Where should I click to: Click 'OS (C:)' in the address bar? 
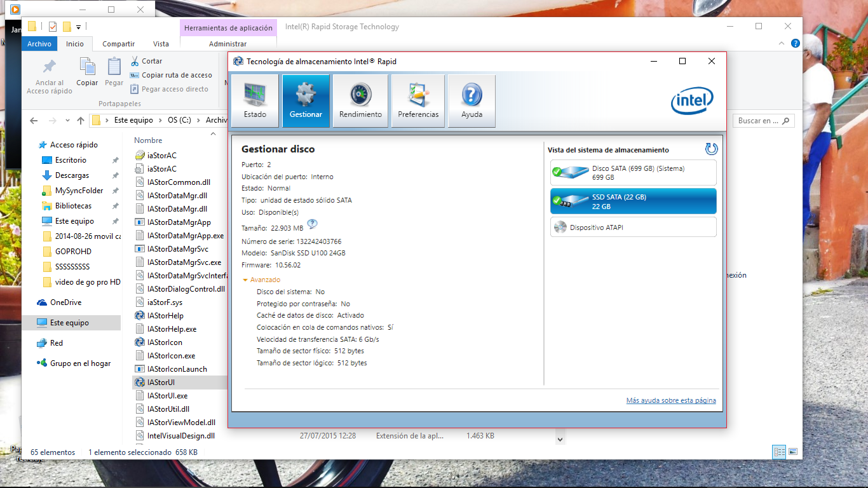[179, 120]
